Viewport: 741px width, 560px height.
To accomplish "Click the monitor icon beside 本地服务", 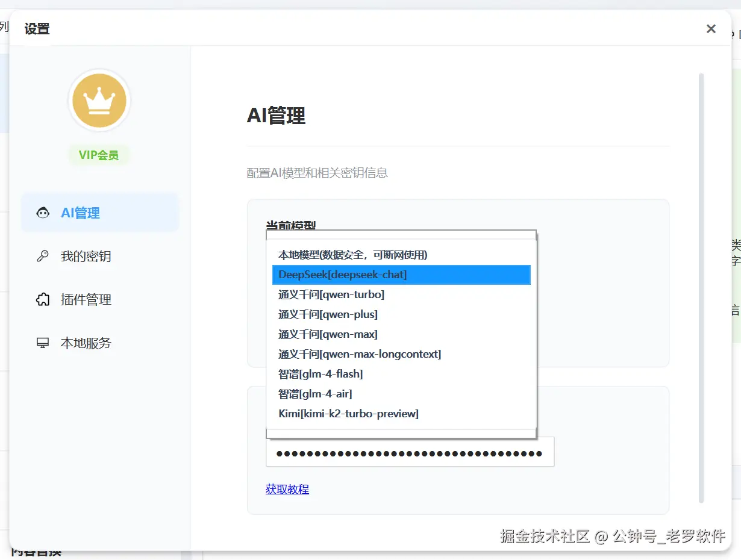I will pos(43,343).
